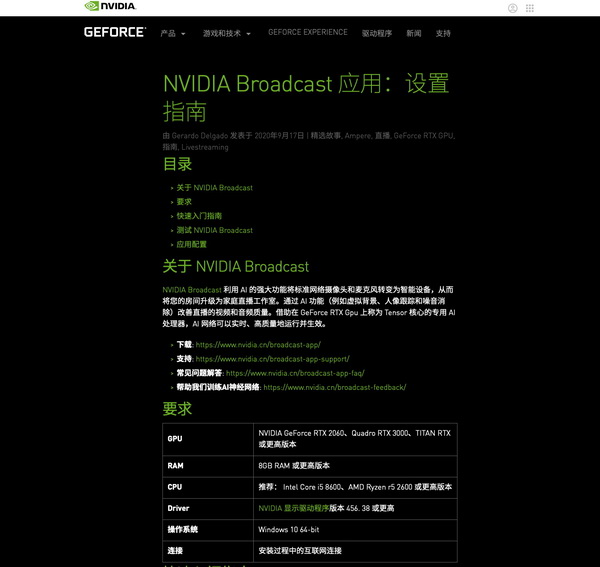
Task: Click the 操作系统 table row label
Action: (x=183, y=530)
